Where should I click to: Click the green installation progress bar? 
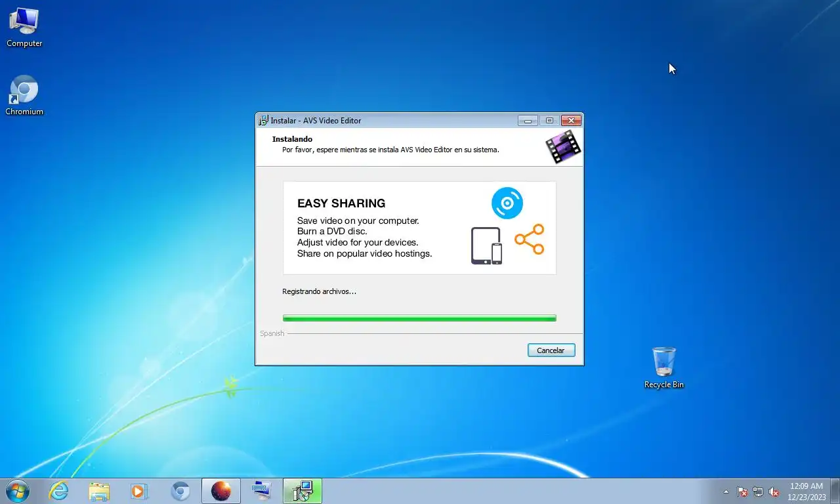(x=419, y=318)
